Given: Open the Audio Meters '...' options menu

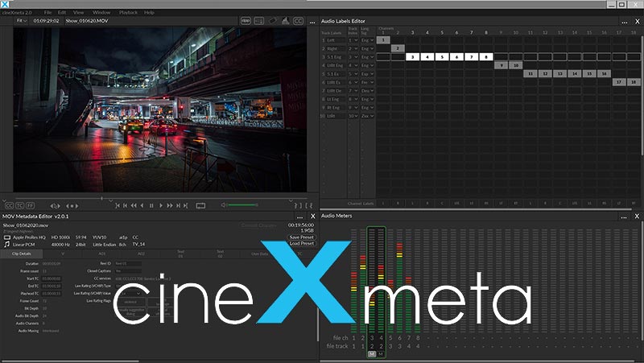Looking at the screenshot, I should tap(624, 217).
